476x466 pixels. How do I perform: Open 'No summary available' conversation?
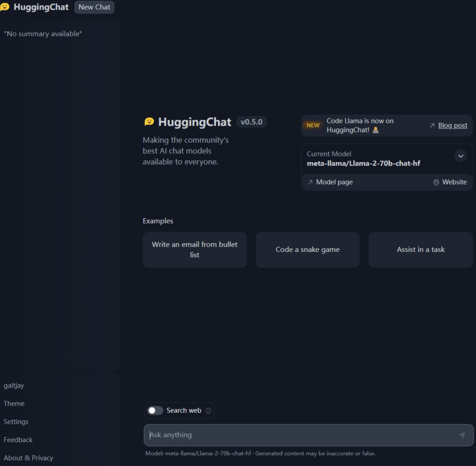(x=43, y=34)
